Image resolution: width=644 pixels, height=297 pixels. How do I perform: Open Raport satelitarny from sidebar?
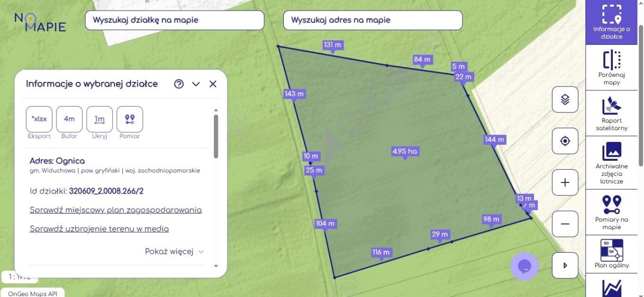(x=612, y=113)
